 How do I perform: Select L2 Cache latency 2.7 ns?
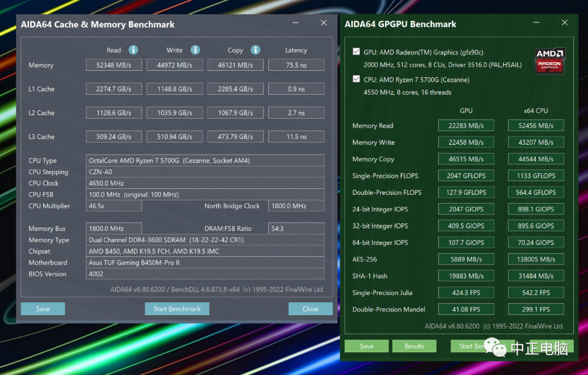pyautogui.click(x=296, y=113)
